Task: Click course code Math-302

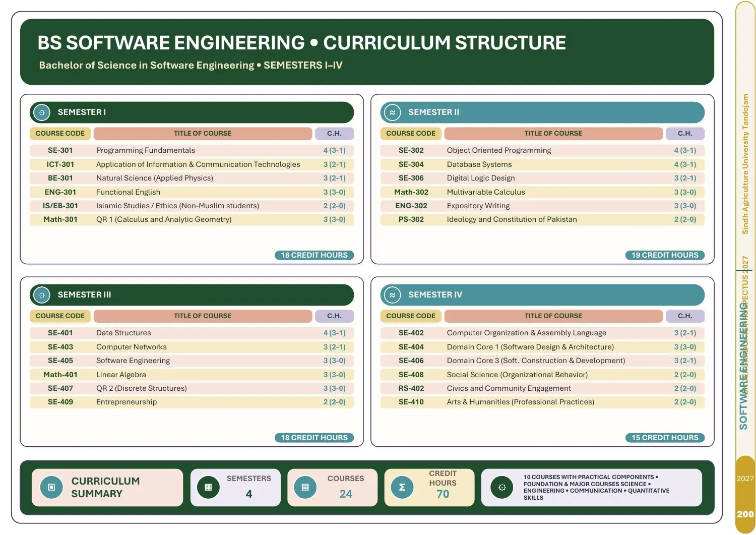Action: pyautogui.click(x=411, y=192)
